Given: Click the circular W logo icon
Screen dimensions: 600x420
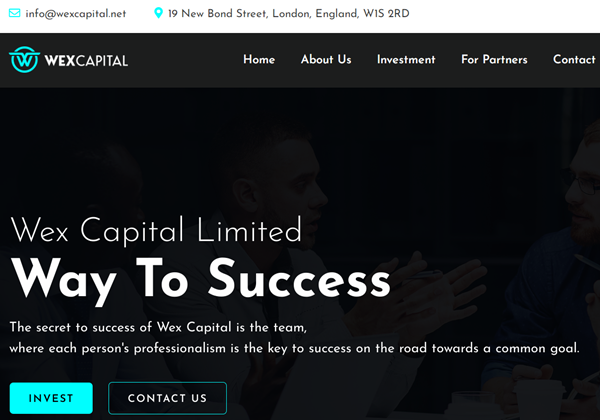Looking at the screenshot, I should click(24, 60).
